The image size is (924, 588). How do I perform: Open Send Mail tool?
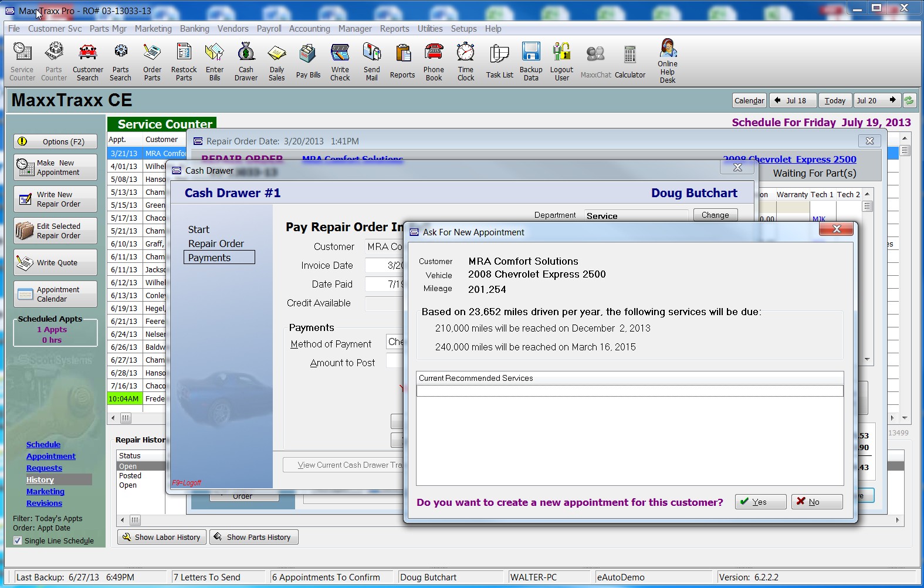click(x=372, y=61)
